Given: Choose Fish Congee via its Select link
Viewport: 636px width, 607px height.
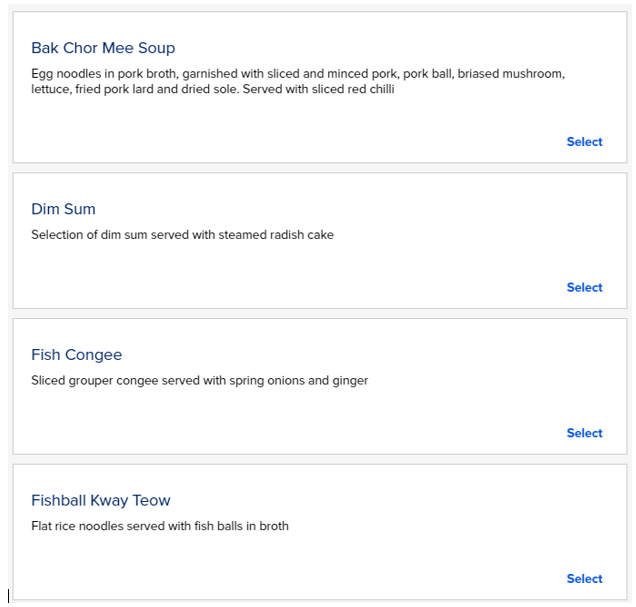Looking at the screenshot, I should point(584,433).
